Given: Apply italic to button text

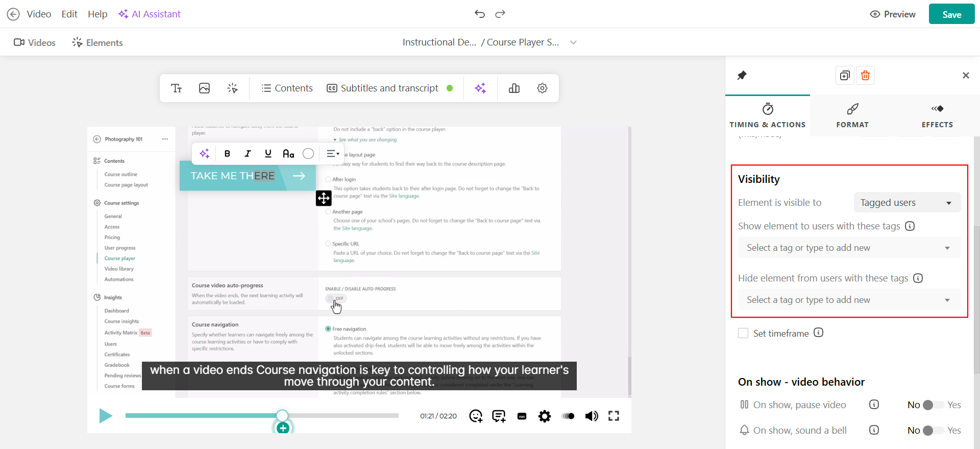Looking at the screenshot, I should (x=248, y=153).
